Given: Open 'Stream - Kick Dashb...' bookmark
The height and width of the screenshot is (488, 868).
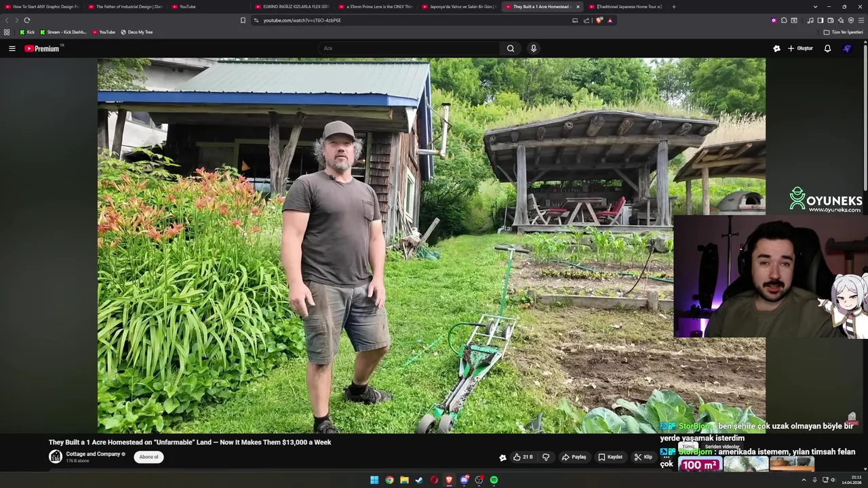Looking at the screenshot, I should pyautogui.click(x=63, y=32).
